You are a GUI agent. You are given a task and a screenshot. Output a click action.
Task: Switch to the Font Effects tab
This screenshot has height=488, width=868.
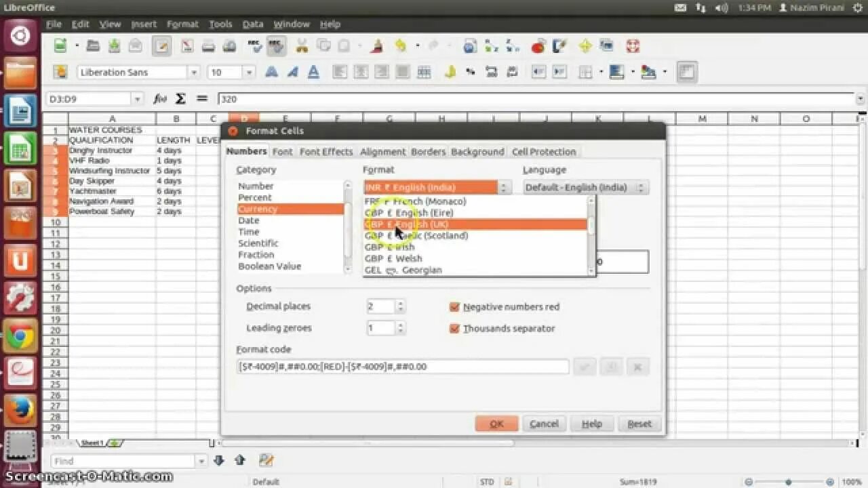[325, 151]
